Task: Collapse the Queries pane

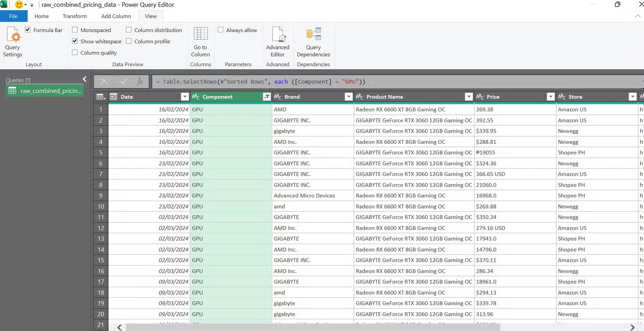Action: pos(84,79)
